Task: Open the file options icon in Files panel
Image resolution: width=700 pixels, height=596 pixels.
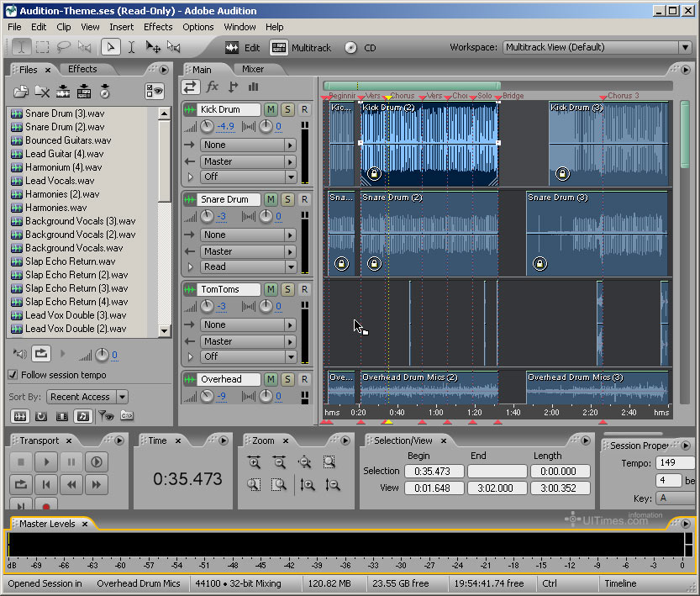Action: 155,92
